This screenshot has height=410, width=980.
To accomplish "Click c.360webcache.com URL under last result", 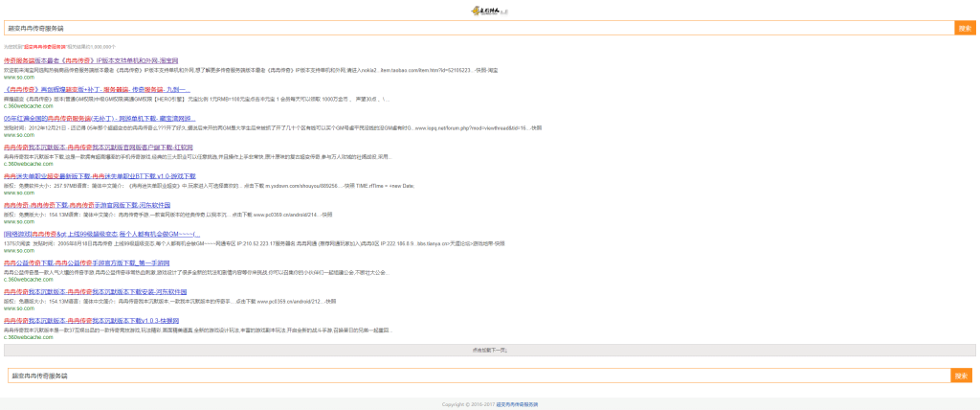I will click(x=28, y=337).
